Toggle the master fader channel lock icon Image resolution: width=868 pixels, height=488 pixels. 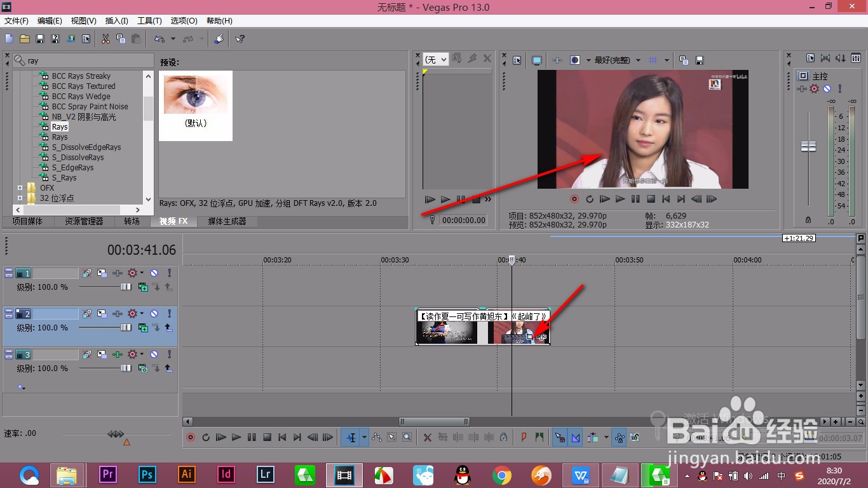[x=808, y=220]
